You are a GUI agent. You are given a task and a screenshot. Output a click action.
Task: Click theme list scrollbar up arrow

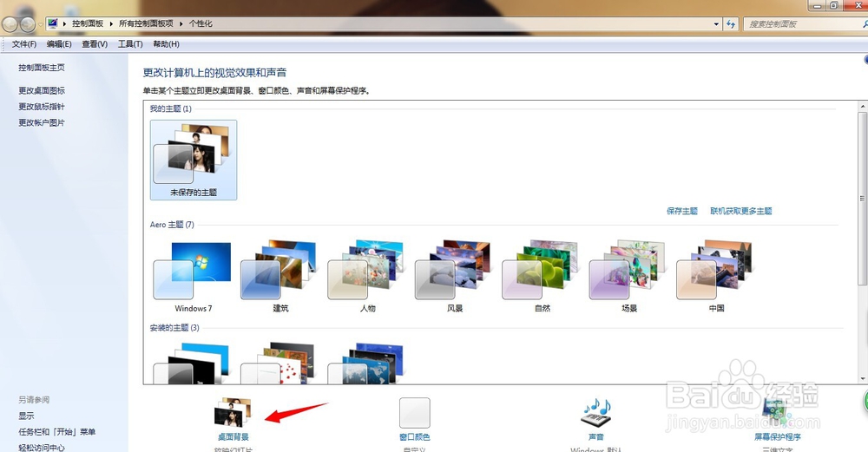tap(863, 106)
